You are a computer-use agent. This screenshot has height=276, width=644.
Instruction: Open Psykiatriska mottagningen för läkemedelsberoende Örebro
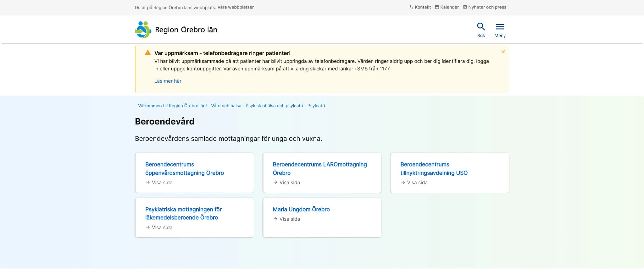coord(194,218)
